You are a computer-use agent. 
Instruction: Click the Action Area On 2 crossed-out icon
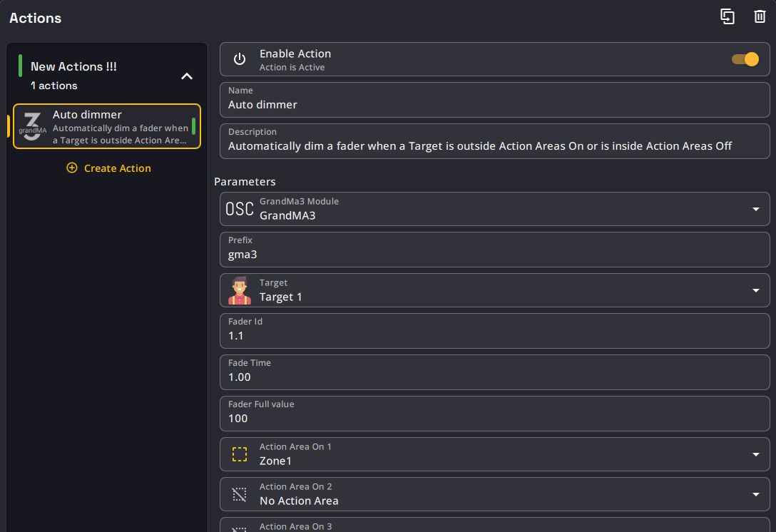tap(240, 494)
